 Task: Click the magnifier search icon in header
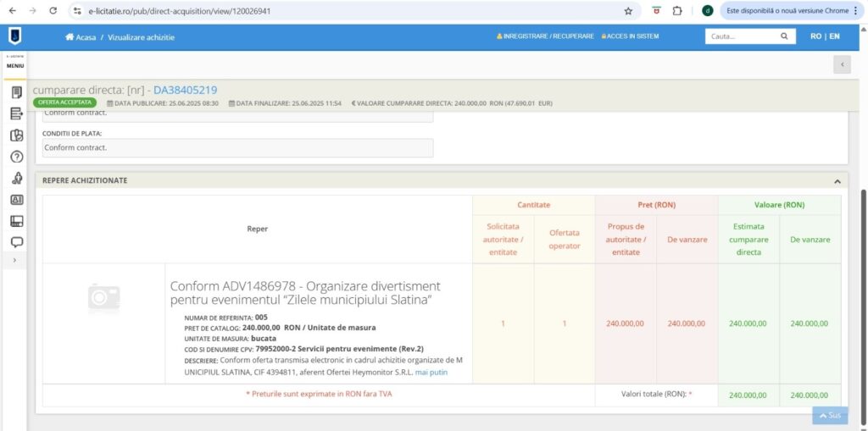tap(785, 36)
